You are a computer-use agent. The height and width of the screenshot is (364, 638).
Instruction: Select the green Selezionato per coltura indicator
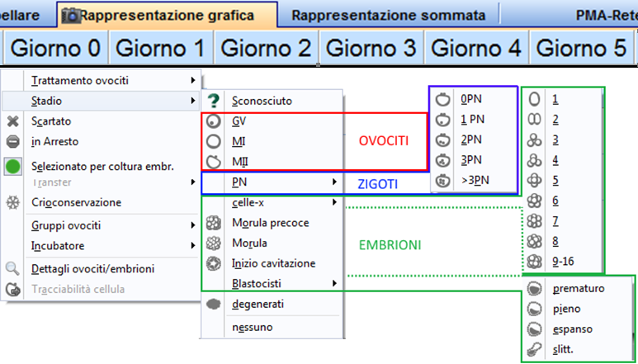tap(13, 168)
